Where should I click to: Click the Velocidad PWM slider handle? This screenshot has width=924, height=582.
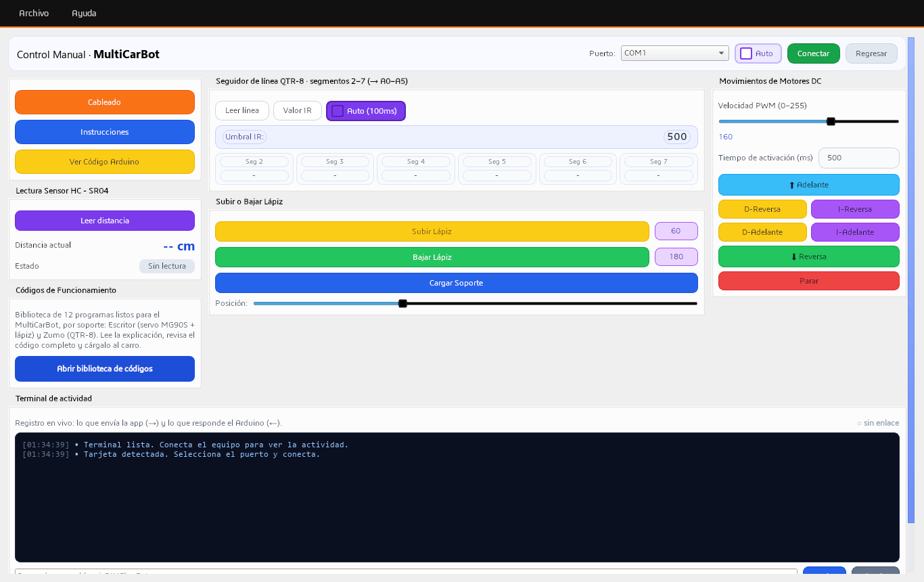pyautogui.click(x=831, y=122)
